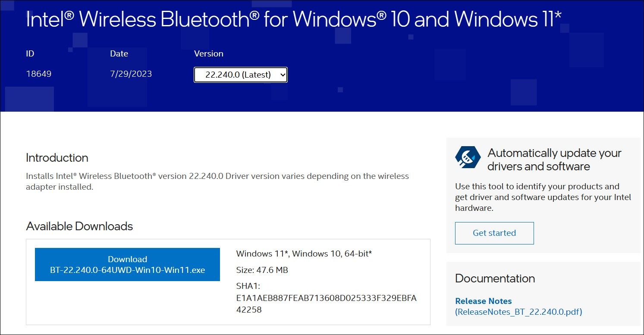Click the file size 47.6 MB text
Screen dimensions: 644x335
262,270
